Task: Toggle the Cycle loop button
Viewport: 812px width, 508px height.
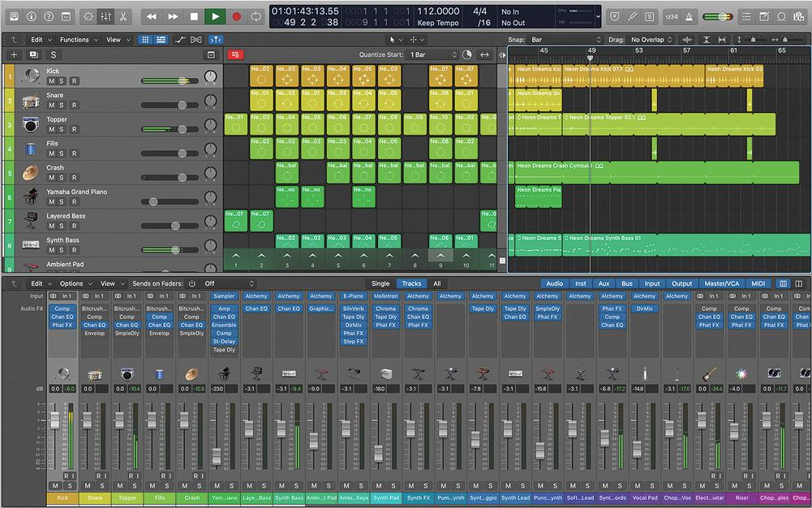Action: coord(256,16)
